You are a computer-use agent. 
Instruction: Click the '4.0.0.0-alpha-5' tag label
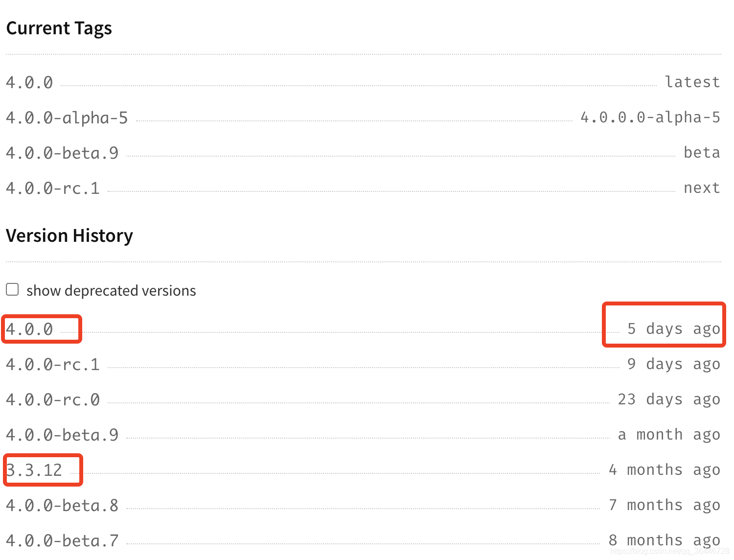(x=650, y=117)
